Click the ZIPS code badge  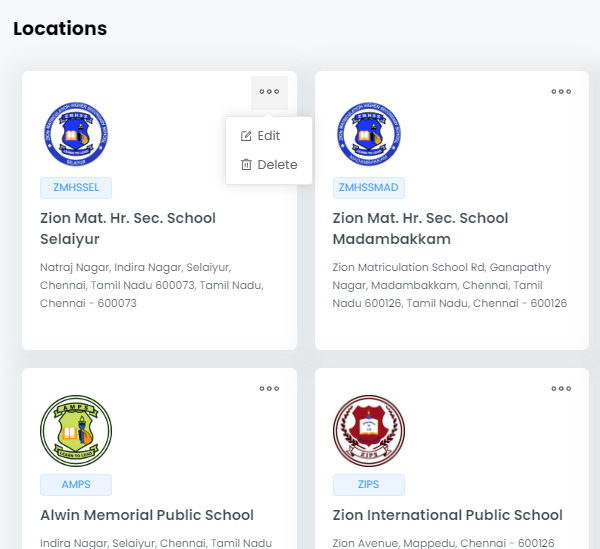coord(369,485)
